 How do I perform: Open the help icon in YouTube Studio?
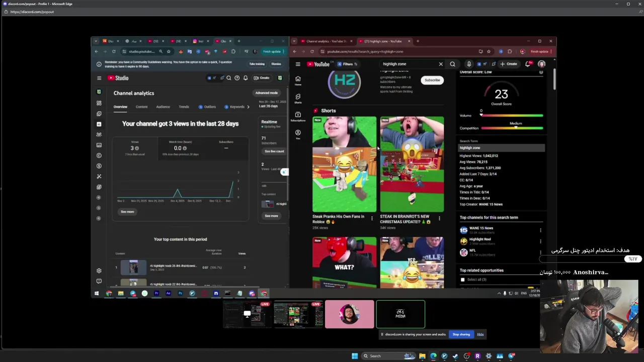point(237,78)
